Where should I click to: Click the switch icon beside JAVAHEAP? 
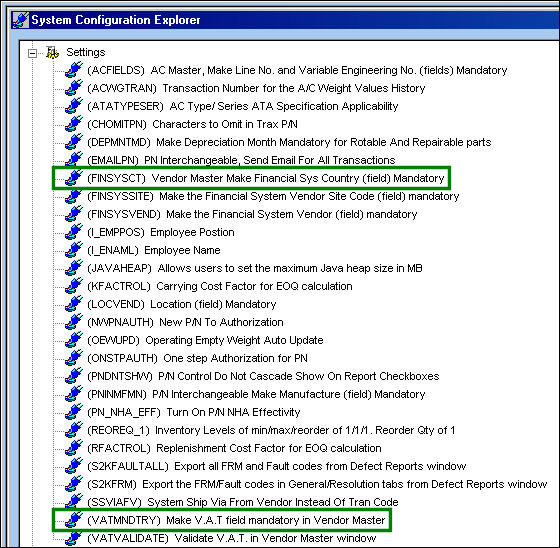tap(74, 268)
